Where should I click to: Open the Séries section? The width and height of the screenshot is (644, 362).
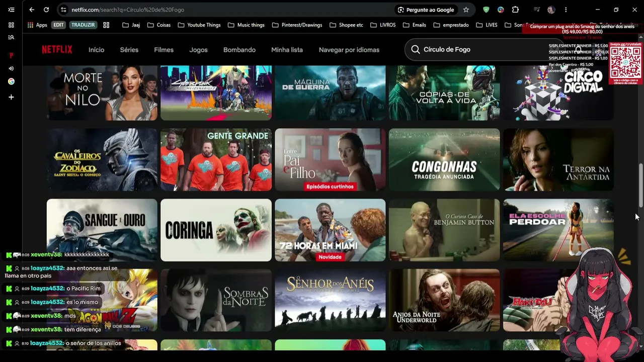(129, 50)
